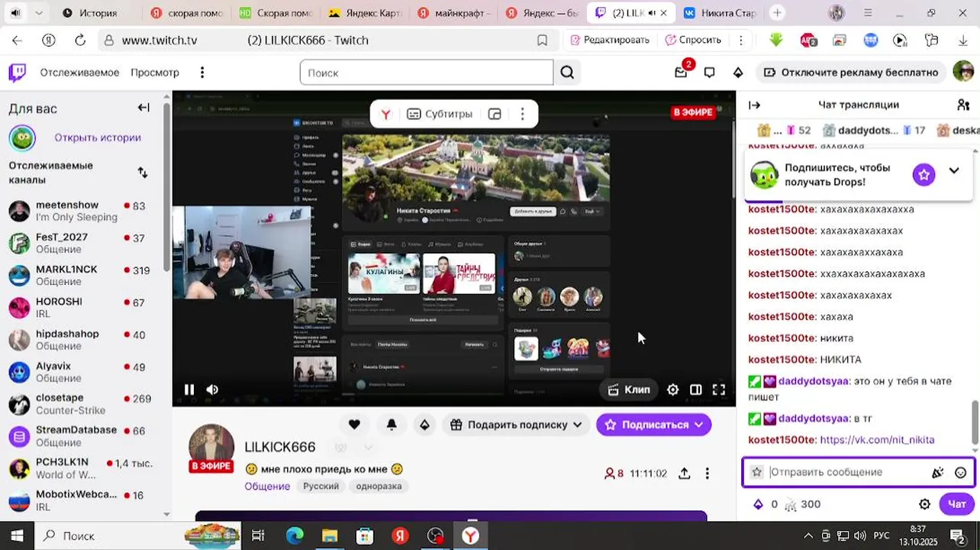Click Отключите рекламу бесплатно button
The image size is (980, 550).
[850, 73]
